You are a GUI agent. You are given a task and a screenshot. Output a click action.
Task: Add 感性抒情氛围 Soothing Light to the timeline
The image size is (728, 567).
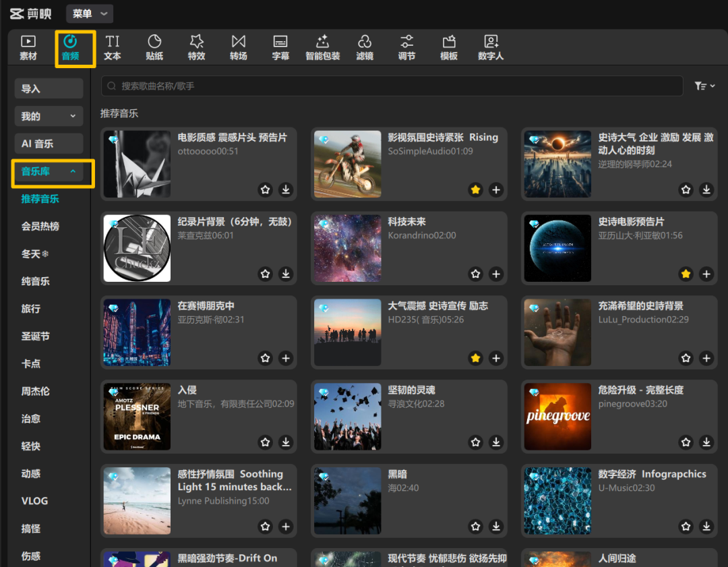pyautogui.click(x=286, y=526)
